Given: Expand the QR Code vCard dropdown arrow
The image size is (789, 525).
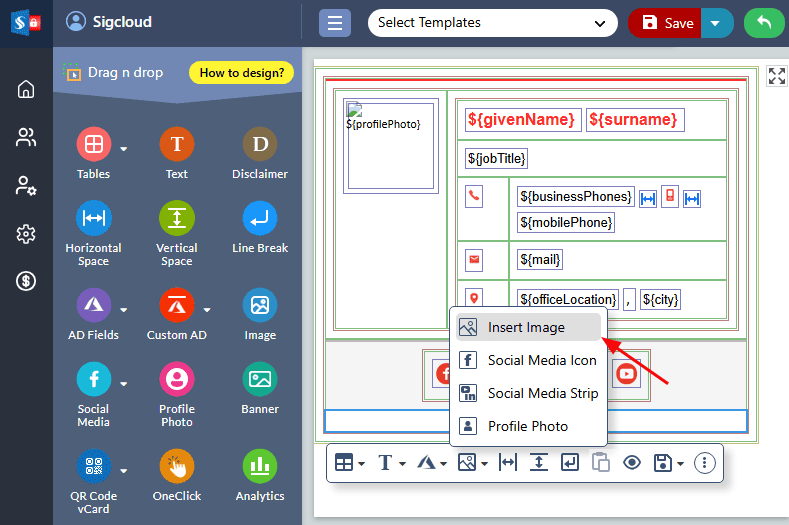Looking at the screenshot, I should point(124,471).
